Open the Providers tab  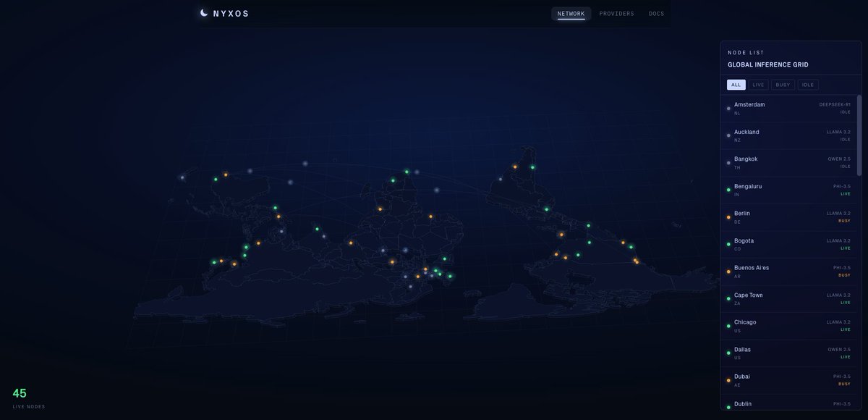pyautogui.click(x=617, y=14)
